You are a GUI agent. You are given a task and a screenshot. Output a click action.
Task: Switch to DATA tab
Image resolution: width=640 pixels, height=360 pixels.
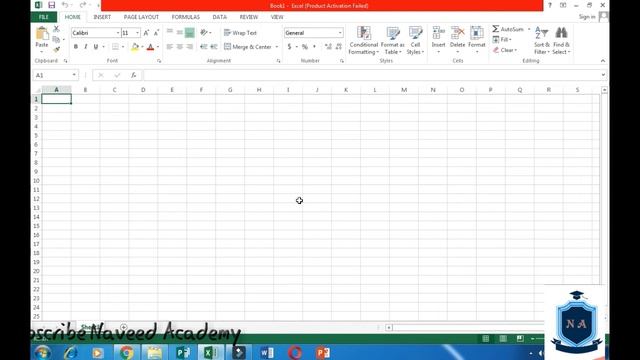(219, 17)
